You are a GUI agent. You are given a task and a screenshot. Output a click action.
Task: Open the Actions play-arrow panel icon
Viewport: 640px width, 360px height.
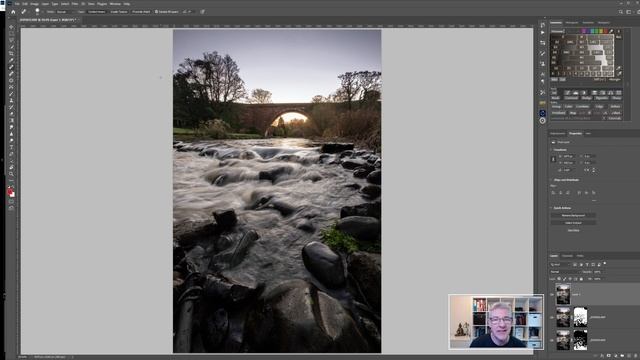[542, 32]
